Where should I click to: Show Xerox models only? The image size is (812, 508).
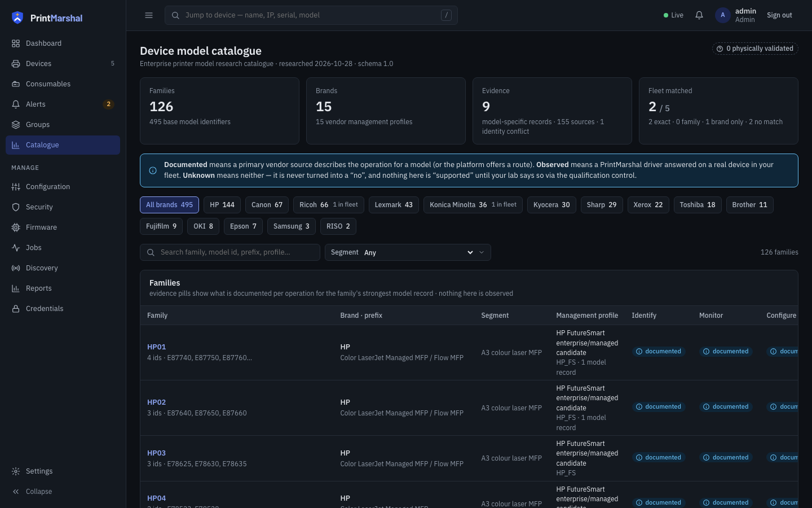[648, 205]
